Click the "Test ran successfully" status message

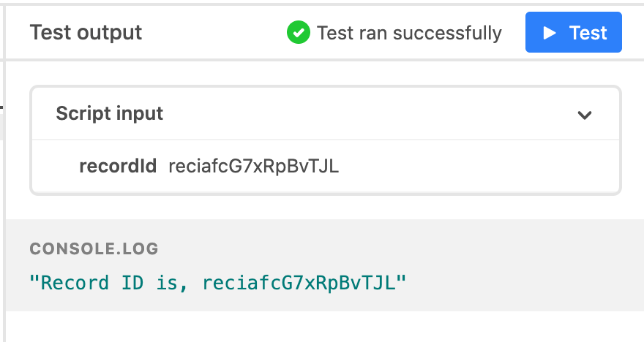point(409,33)
